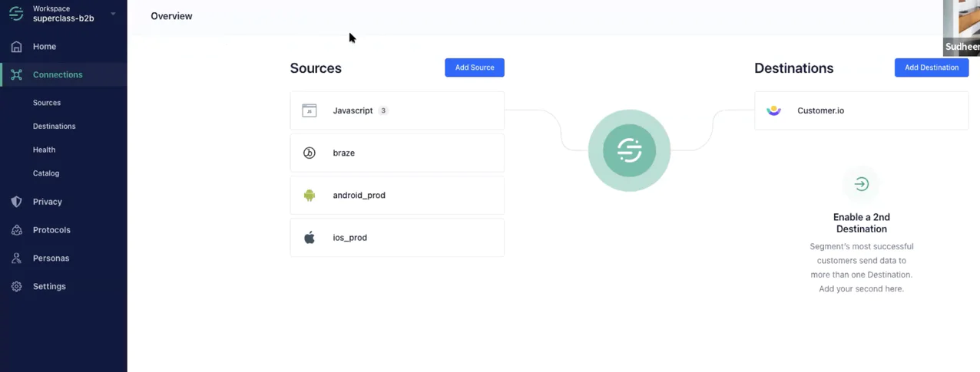This screenshot has width=980, height=372.
Task: Select Health under Connections
Action: click(44, 150)
